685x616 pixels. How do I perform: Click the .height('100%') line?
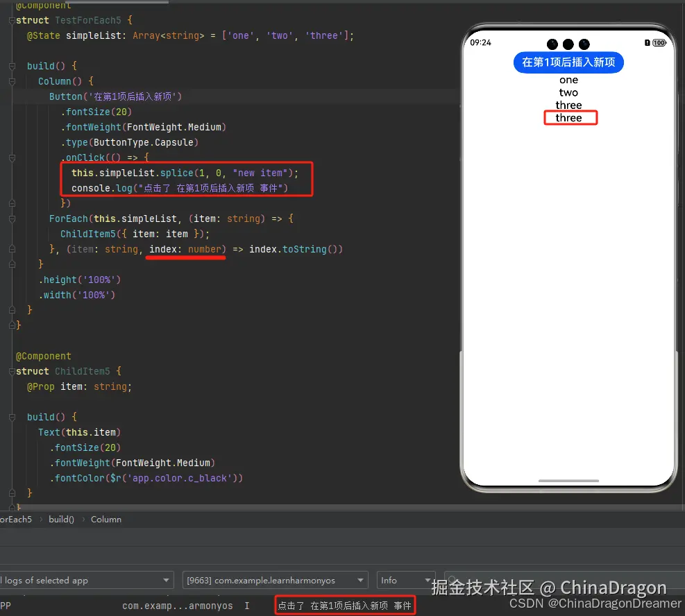(80, 280)
